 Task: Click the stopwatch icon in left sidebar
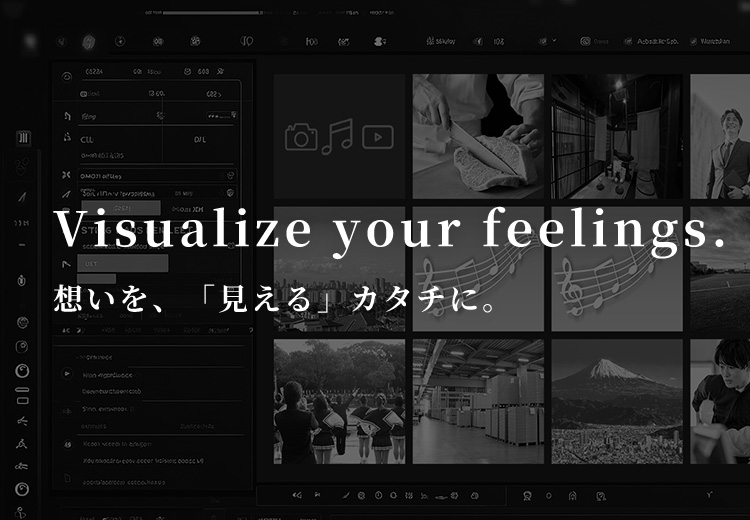[x=22, y=282]
